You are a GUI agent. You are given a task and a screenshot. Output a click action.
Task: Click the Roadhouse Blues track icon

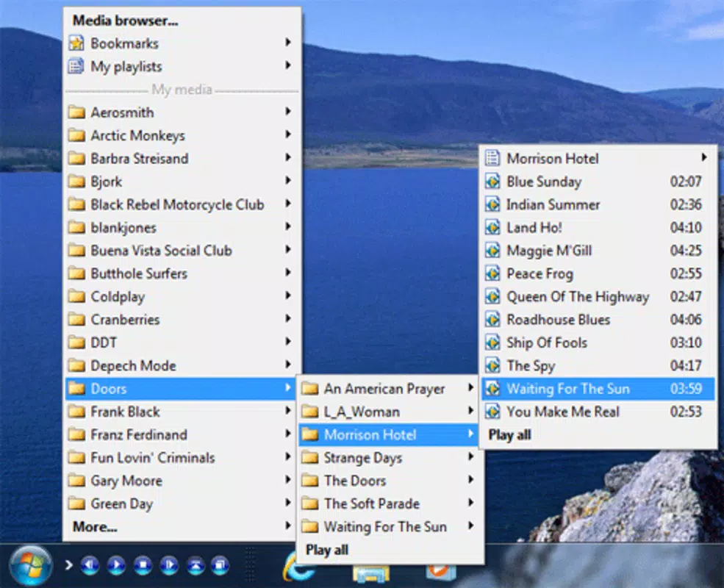click(492, 320)
